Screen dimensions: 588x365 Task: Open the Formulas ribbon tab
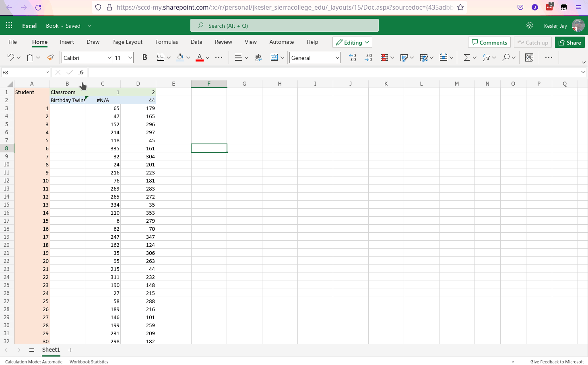coord(167,42)
